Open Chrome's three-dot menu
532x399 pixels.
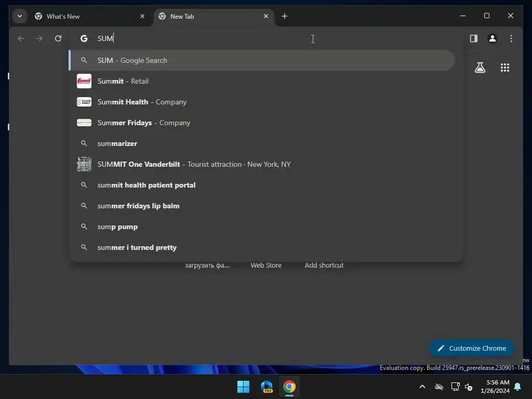coord(511,38)
